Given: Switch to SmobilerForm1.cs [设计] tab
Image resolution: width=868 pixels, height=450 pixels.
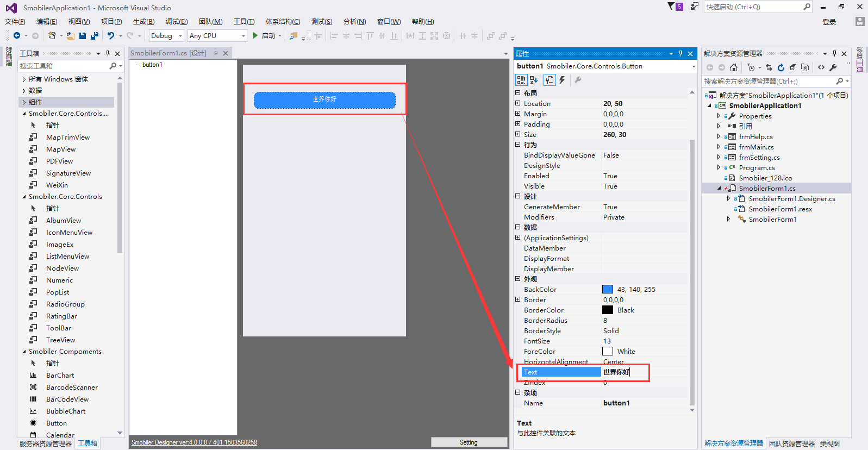Looking at the screenshot, I should click(x=168, y=53).
